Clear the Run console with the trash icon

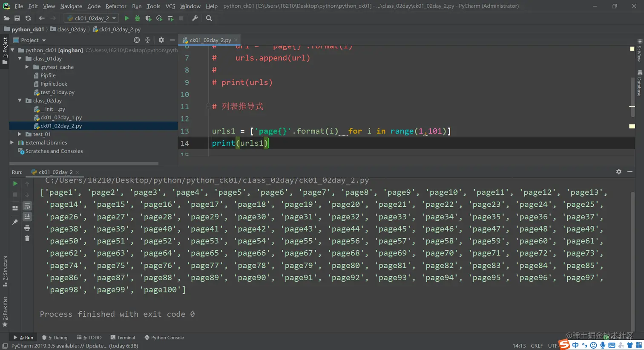(x=27, y=239)
